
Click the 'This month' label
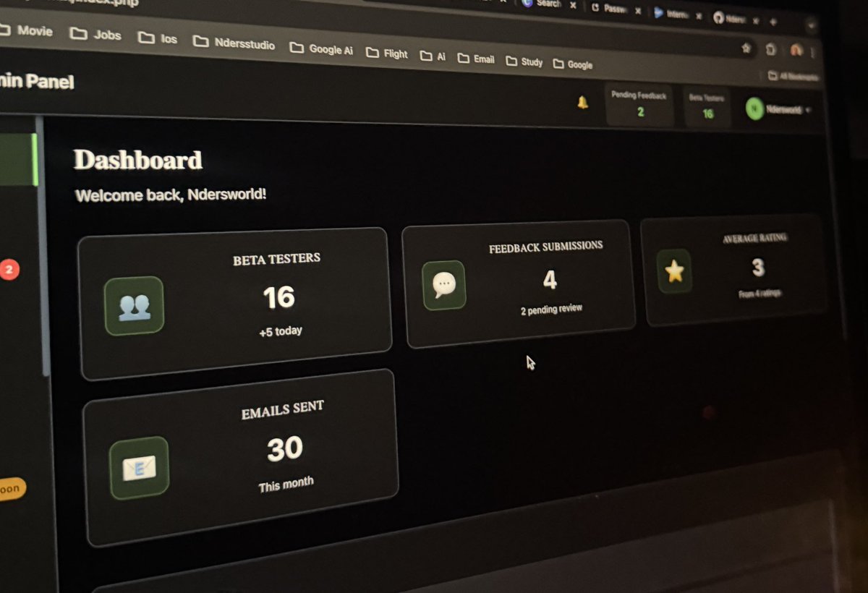pos(286,484)
